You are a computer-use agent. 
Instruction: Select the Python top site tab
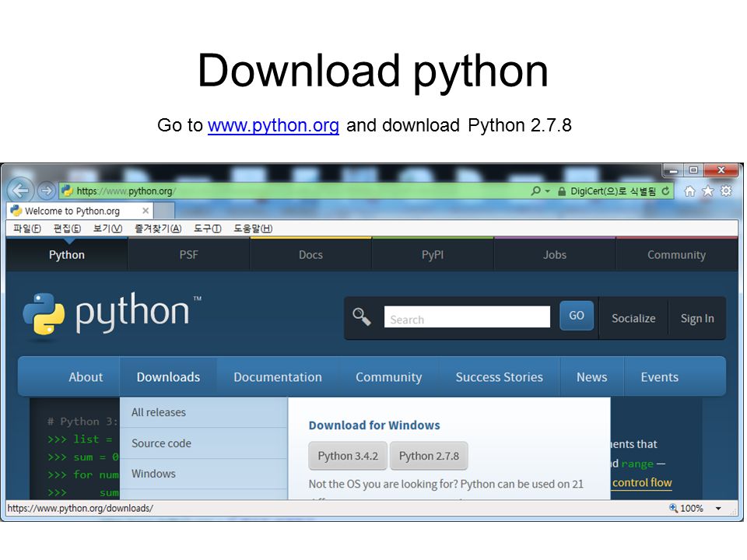tap(67, 255)
